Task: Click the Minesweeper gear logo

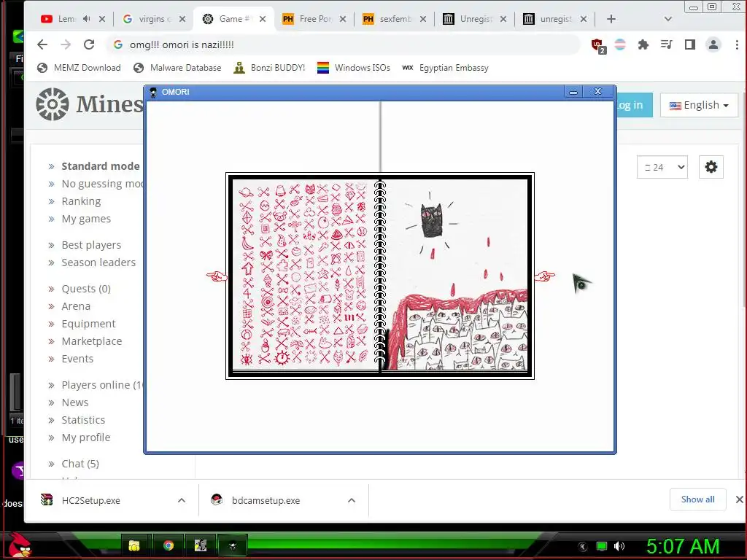Action: 53,104
